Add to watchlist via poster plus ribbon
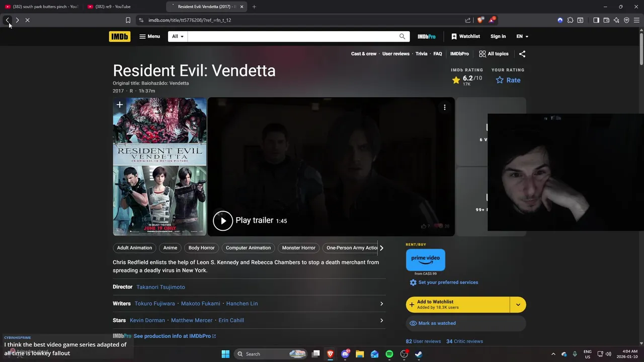Viewport: 644px width, 362px height. [x=120, y=105]
